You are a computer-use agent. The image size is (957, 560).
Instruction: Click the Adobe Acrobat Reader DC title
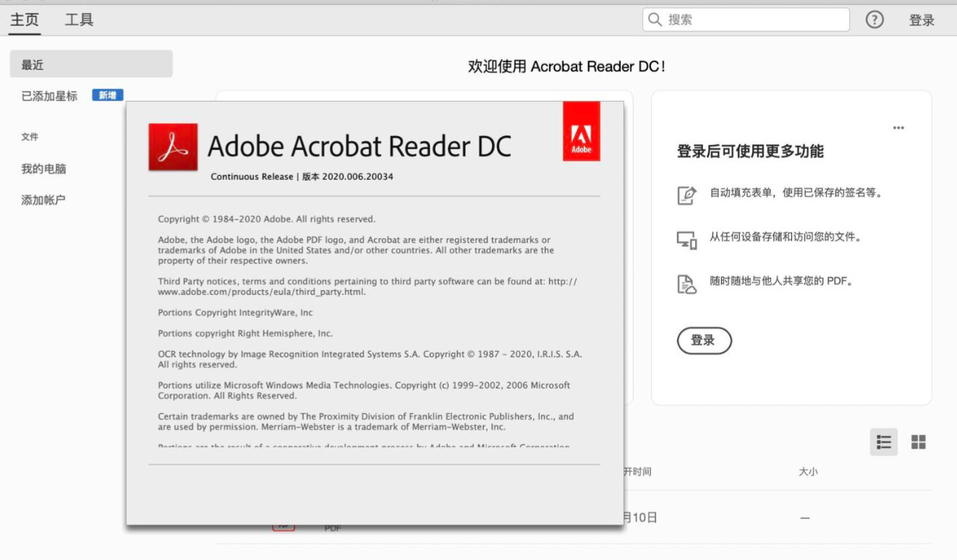(x=359, y=146)
